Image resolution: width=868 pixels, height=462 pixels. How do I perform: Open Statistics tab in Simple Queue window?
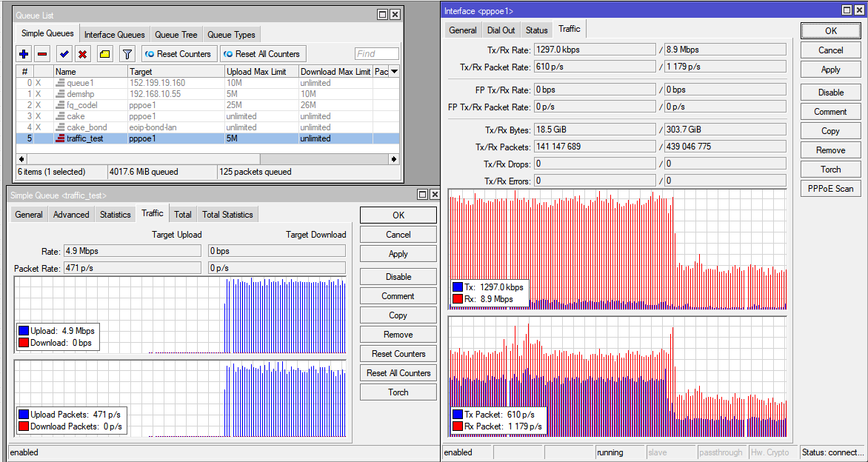pyautogui.click(x=115, y=215)
